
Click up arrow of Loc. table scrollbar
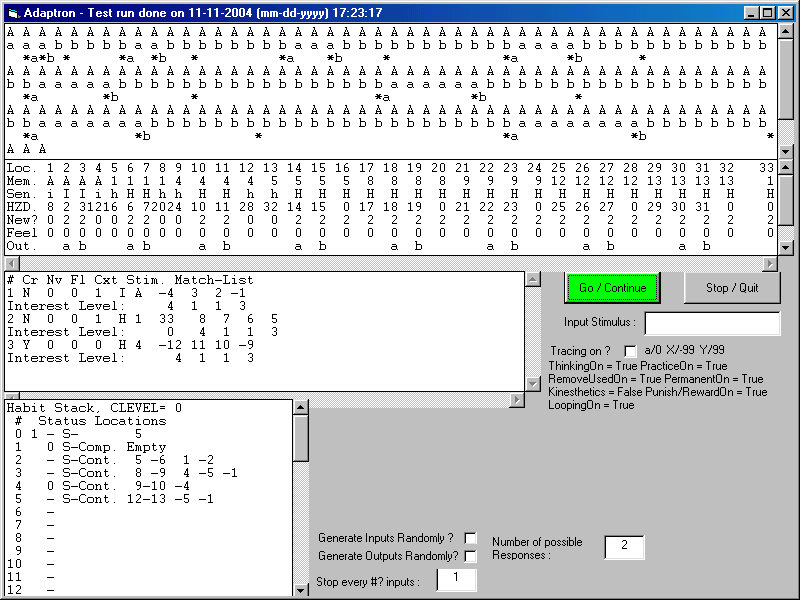click(786, 167)
